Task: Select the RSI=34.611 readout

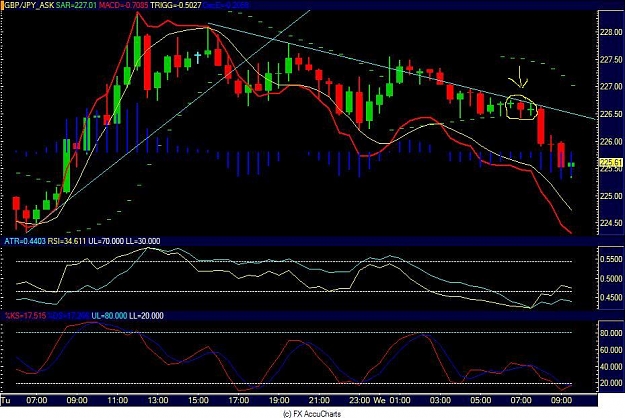Action: click(x=67, y=241)
